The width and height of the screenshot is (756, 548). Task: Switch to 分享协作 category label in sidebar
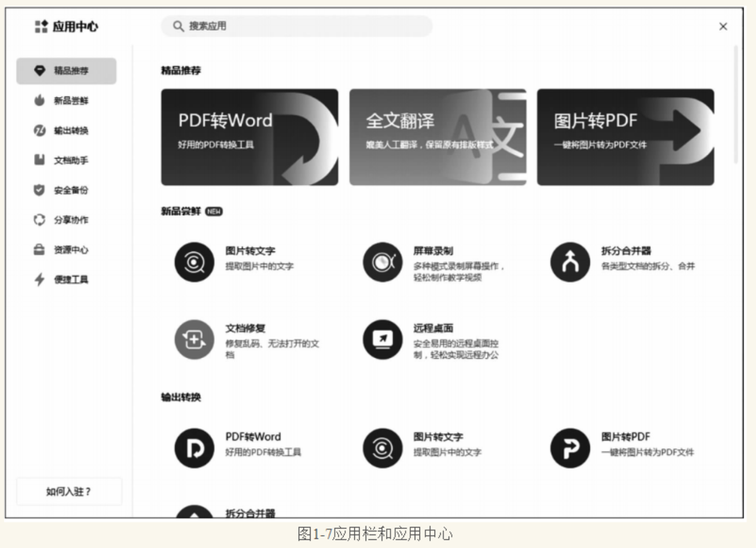coord(71,220)
